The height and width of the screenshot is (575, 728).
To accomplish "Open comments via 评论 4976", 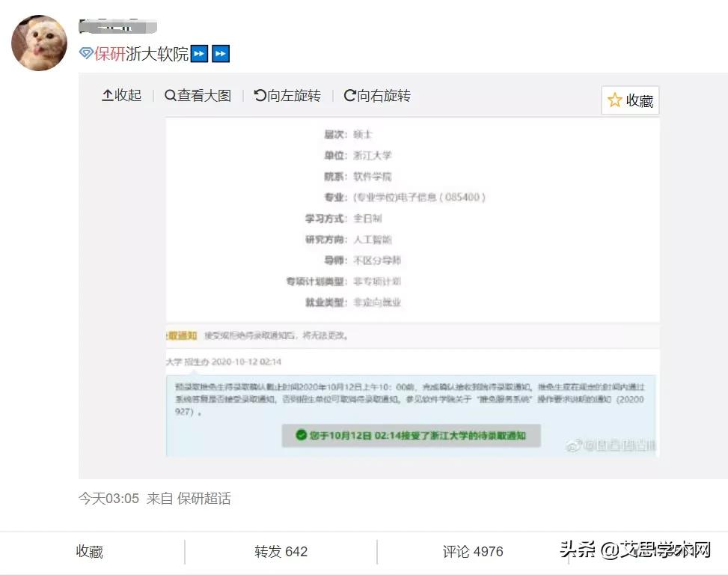I will [x=472, y=551].
